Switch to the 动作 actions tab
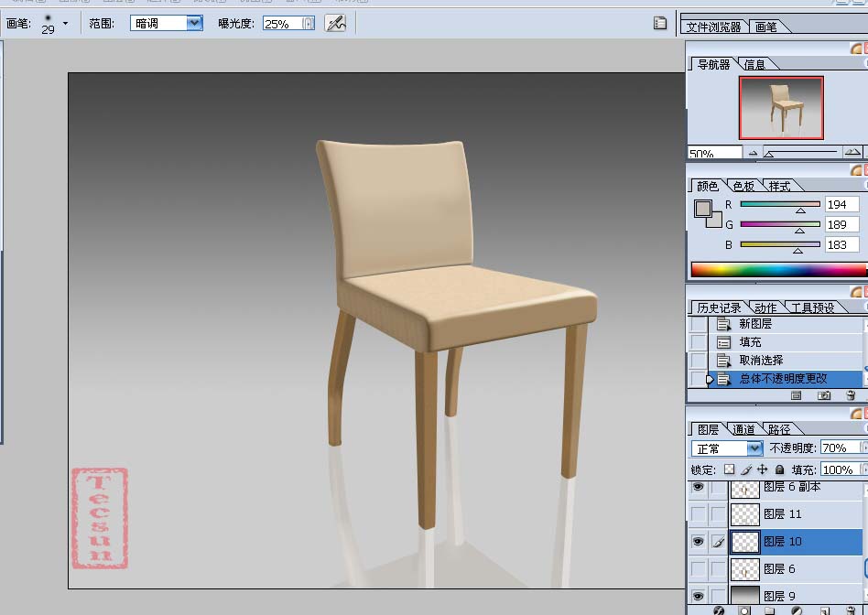 765,307
